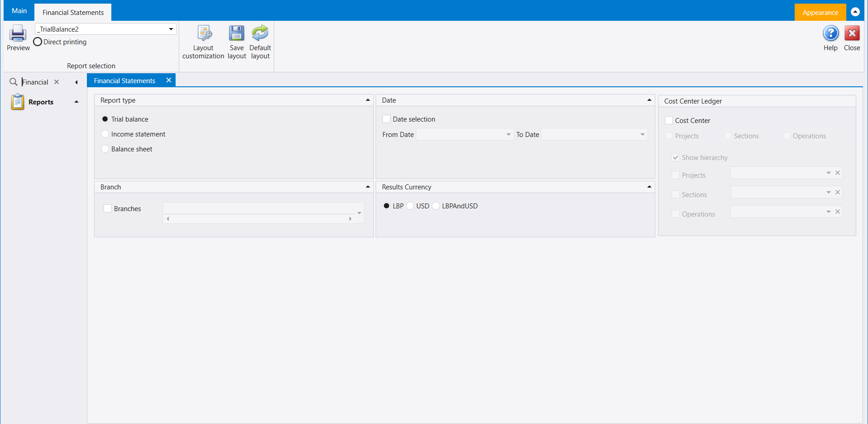Click the Branches horizontal scrollbar right arrow
868x424 pixels.
click(350, 219)
